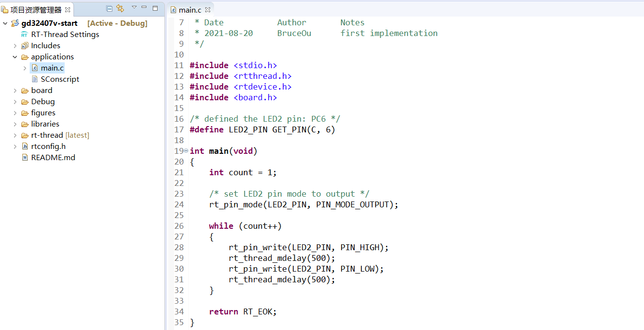Close the main.c editor tab

pos(208,10)
